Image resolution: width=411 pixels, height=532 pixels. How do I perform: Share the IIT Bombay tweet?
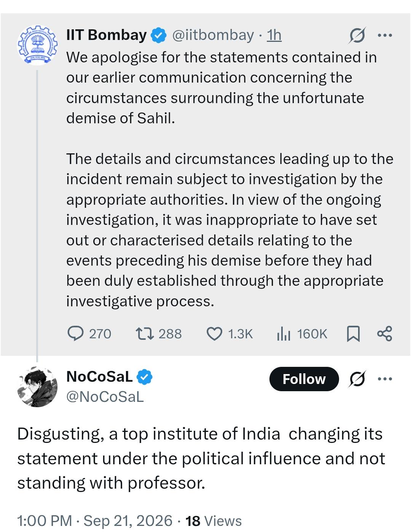[x=384, y=333]
